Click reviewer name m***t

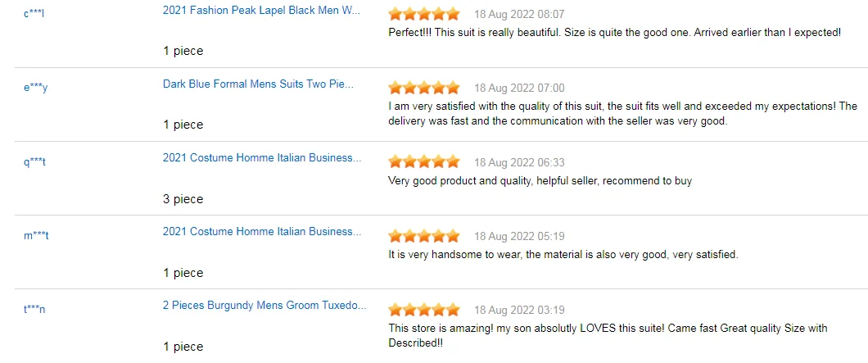[x=37, y=236]
